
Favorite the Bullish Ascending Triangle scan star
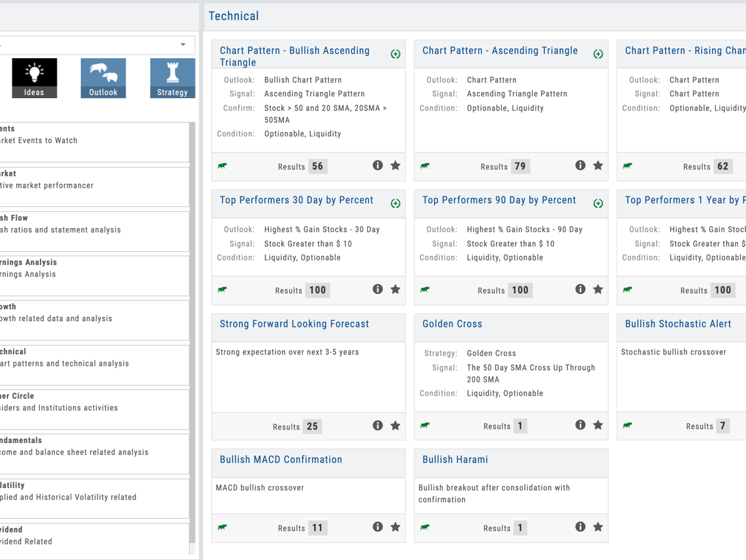point(395,166)
